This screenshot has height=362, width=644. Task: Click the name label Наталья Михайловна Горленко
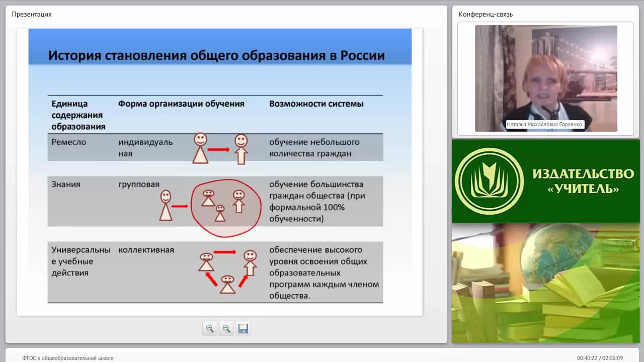544,124
